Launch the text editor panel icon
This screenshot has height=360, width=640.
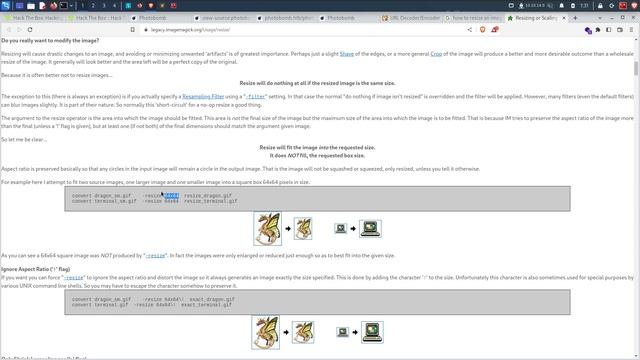(x=42, y=6)
